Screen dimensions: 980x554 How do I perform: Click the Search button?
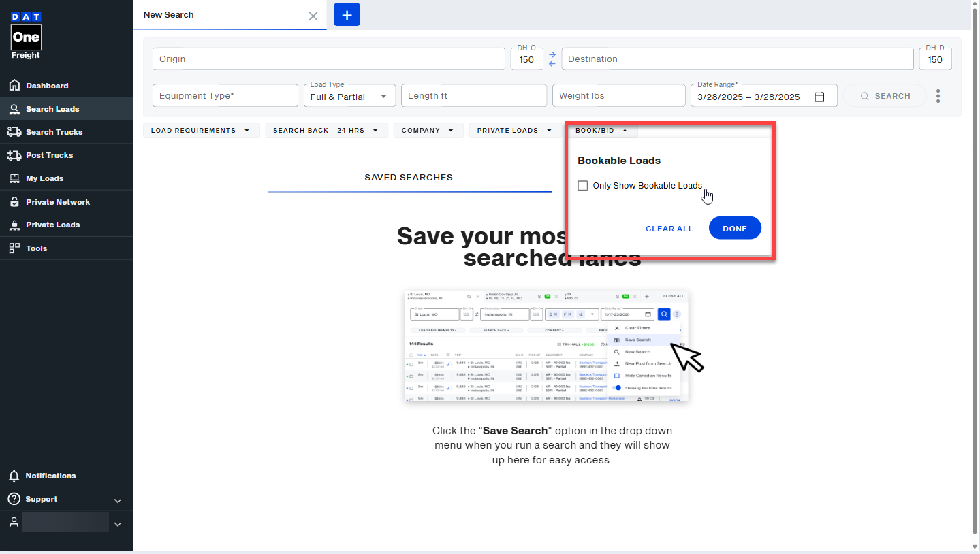coord(885,96)
